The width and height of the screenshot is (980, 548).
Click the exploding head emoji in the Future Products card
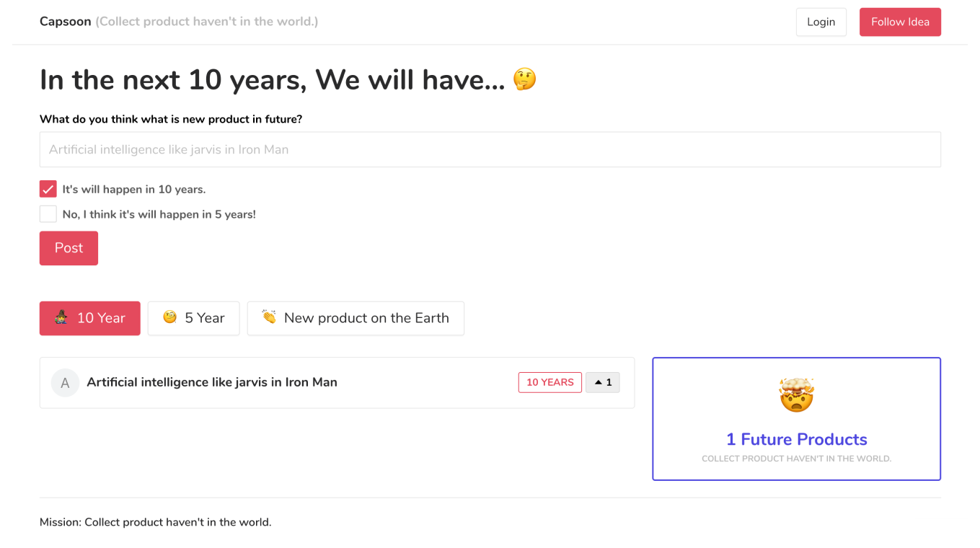tap(796, 394)
